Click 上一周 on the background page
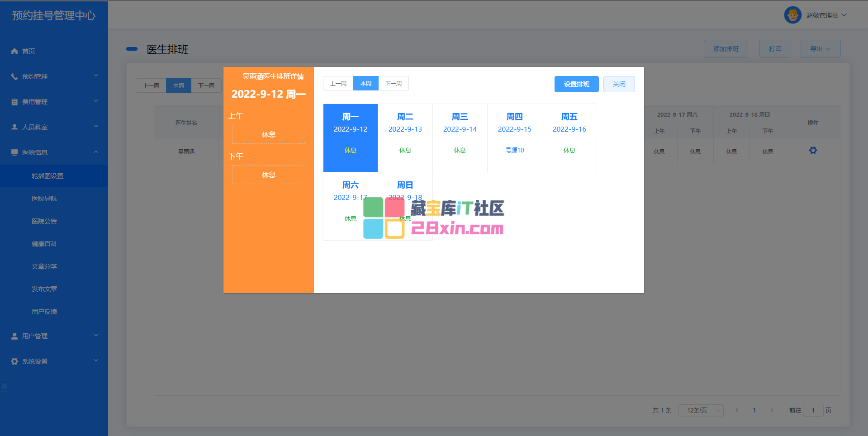The height and width of the screenshot is (436, 868). (x=151, y=85)
